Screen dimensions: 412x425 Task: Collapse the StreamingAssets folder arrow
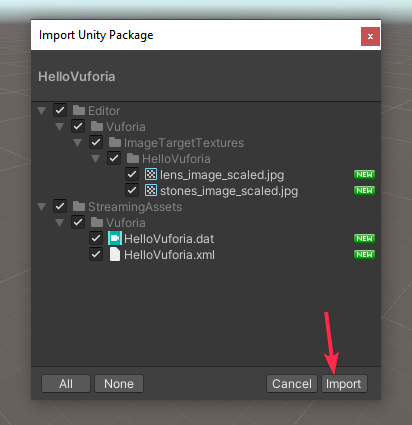click(42, 207)
